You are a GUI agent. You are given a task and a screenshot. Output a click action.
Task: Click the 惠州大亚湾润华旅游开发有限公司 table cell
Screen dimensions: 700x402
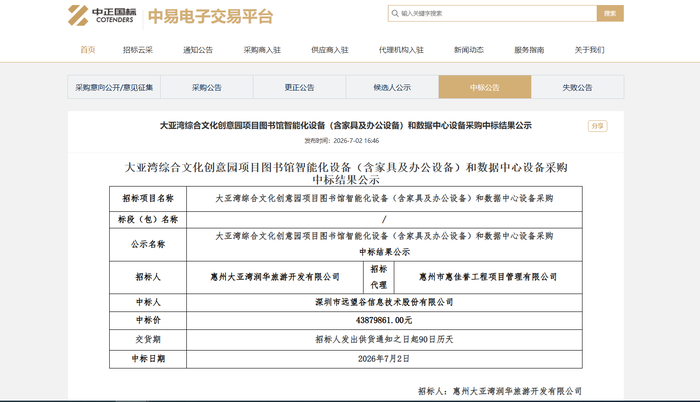tap(275, 277)
